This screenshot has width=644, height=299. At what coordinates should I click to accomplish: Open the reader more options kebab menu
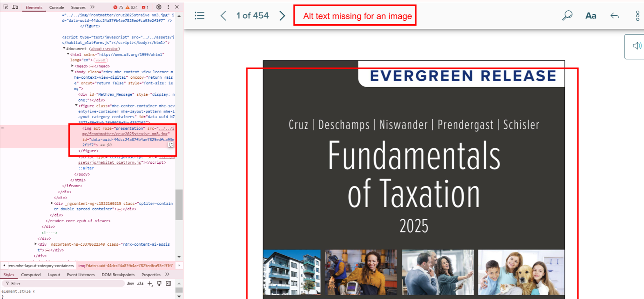click(637, 16)
